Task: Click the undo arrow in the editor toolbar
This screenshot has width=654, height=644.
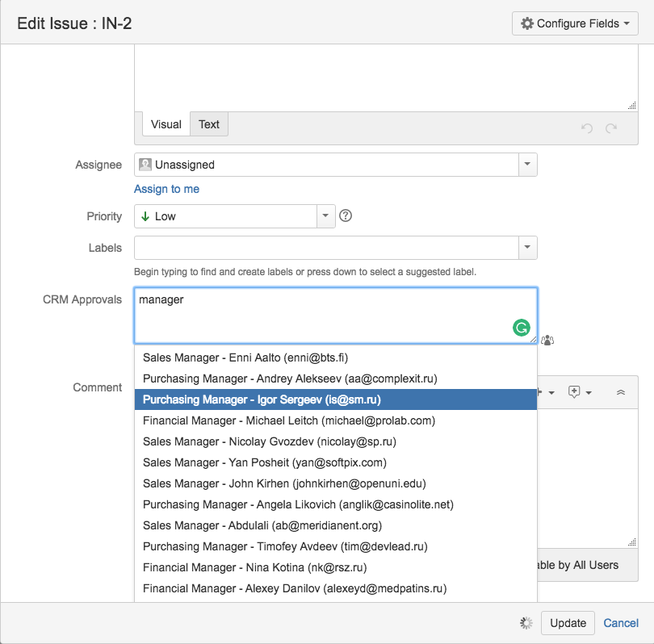Action: tap(586, 128)
